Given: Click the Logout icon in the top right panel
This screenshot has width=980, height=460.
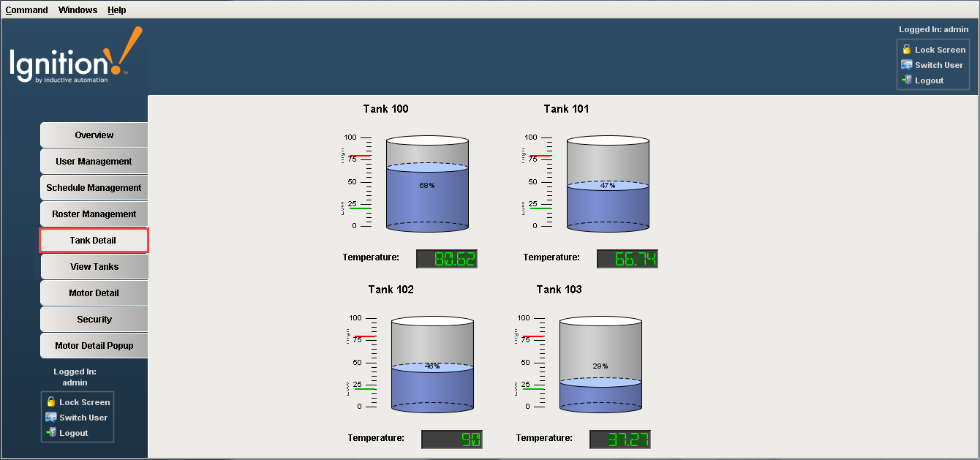Looking at the screenshot, I should pyautogui.click(x=907, y=80).
